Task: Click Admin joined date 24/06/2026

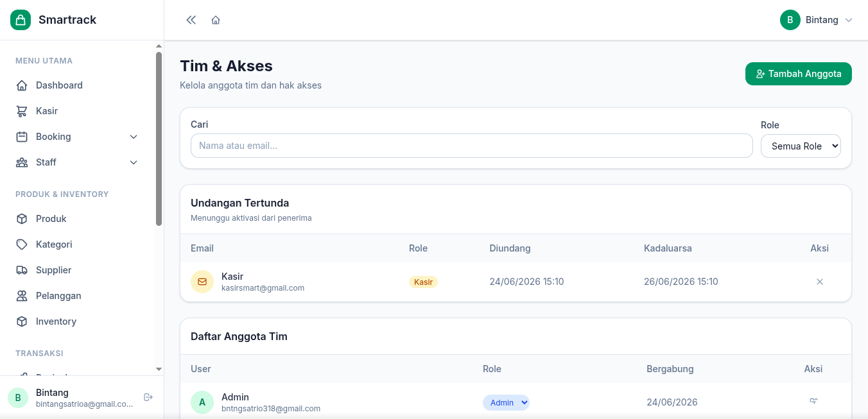Action: (x=672, y=402)
